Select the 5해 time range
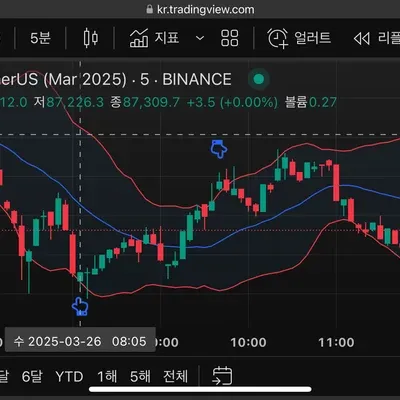Viewport: 400px width, 400px height. [x=140, y=377]
